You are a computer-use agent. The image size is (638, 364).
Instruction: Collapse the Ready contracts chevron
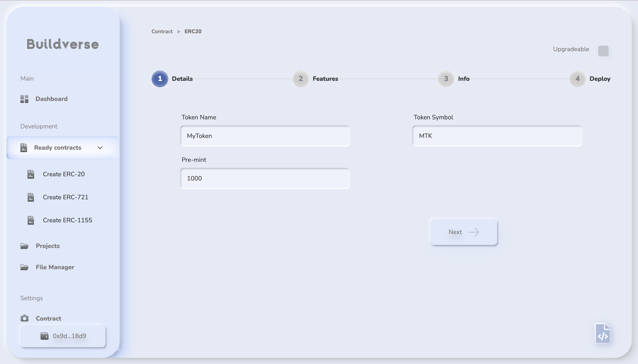click(x=100, y=147)
